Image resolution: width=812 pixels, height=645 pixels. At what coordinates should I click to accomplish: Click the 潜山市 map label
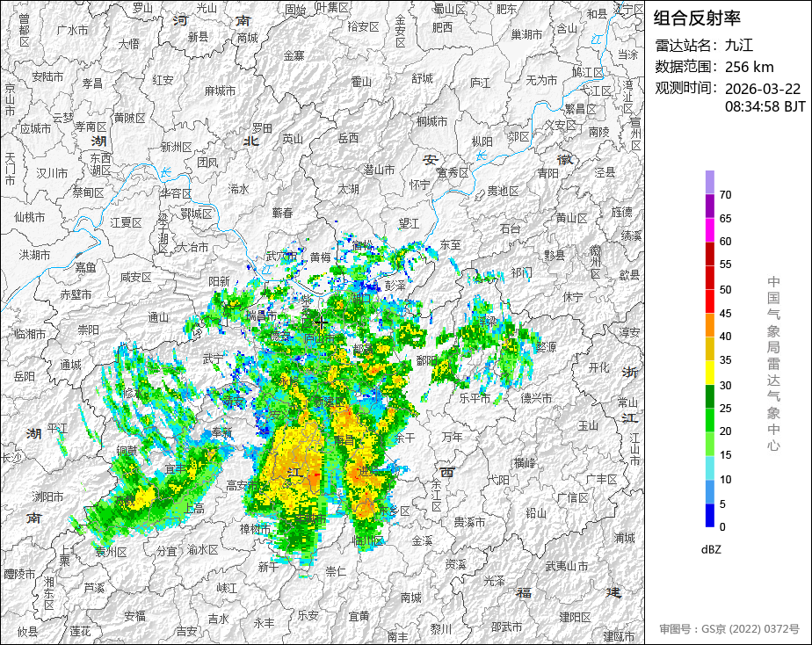(x=379, y=170)
